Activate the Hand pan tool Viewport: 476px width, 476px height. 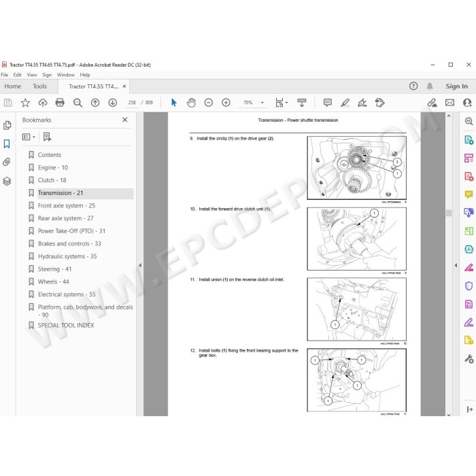(x=191, y=103)
